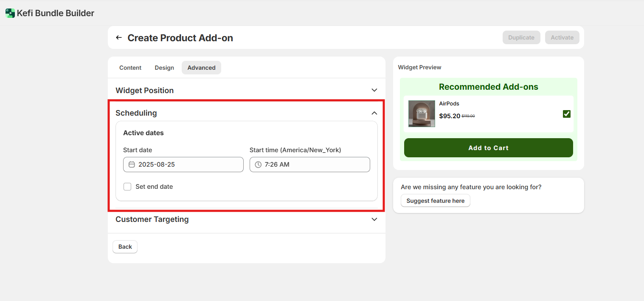Switch to the Content tab
The image size is (644, 301).
pos(130,68)
